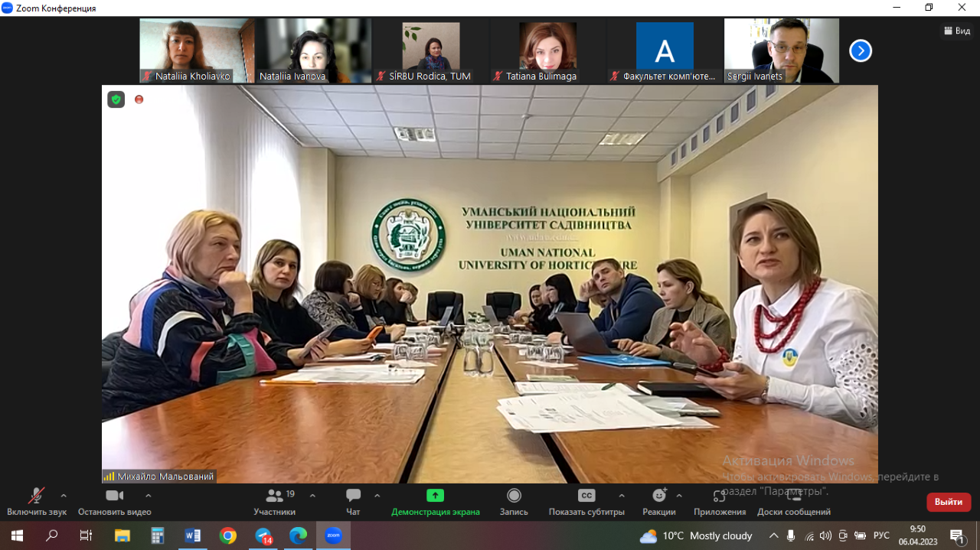Toggle captions with Показать субтитры

[586, 502]
